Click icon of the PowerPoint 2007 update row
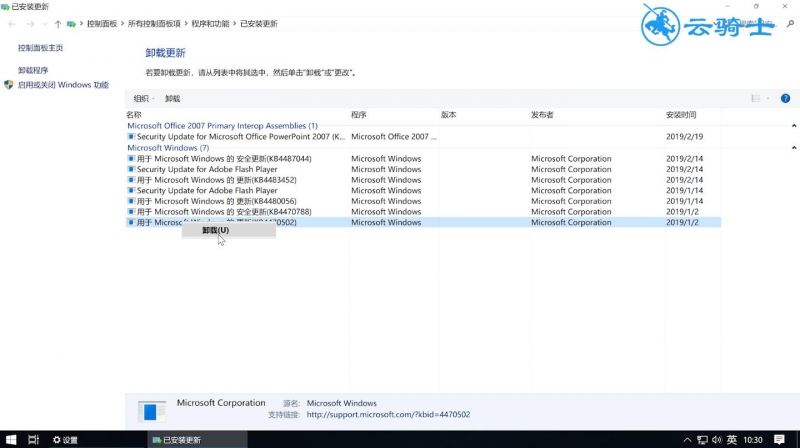800x448 pixels. (x=131, y=137)
